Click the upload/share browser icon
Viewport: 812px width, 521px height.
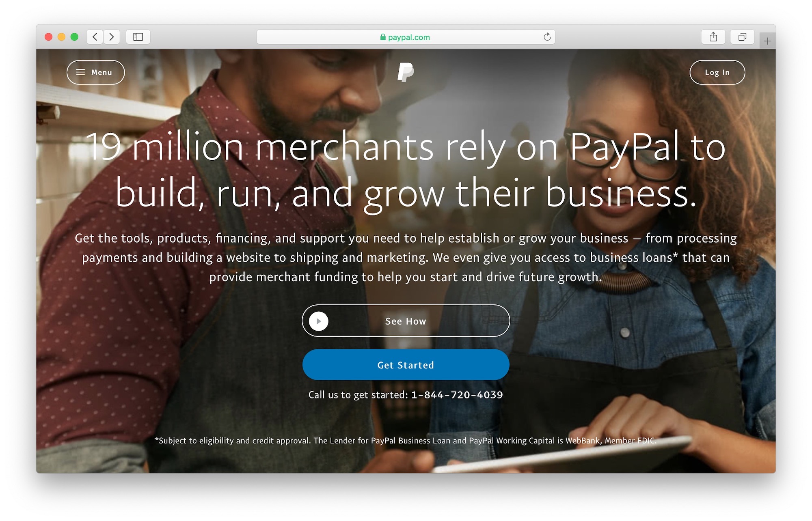(713, 36)
